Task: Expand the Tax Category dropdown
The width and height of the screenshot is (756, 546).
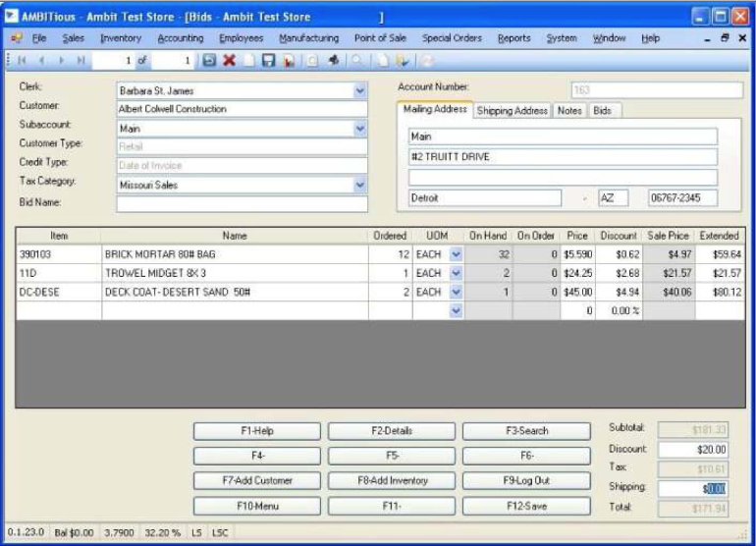Action: pos(358,185)
